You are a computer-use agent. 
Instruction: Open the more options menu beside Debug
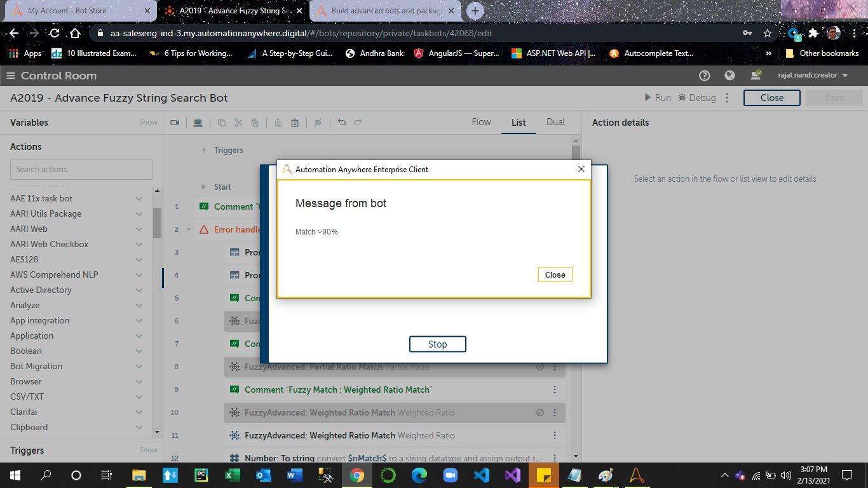point(728,98)
